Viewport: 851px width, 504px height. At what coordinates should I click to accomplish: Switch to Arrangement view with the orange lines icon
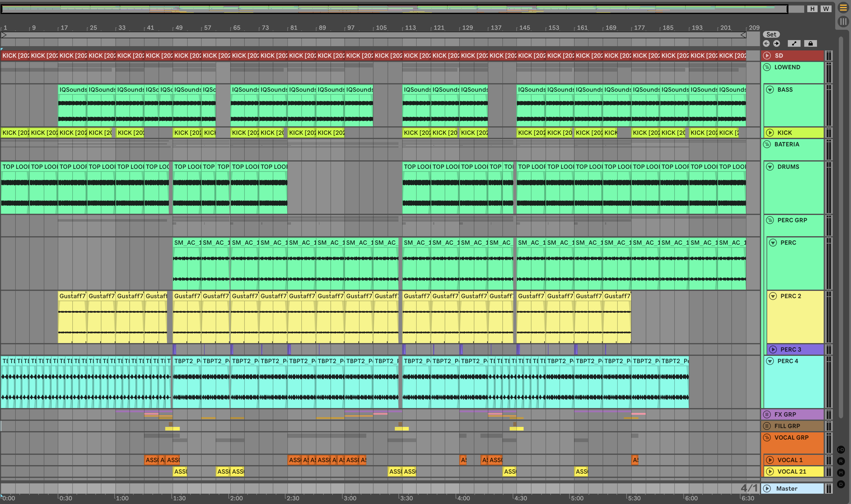(843, 8)
